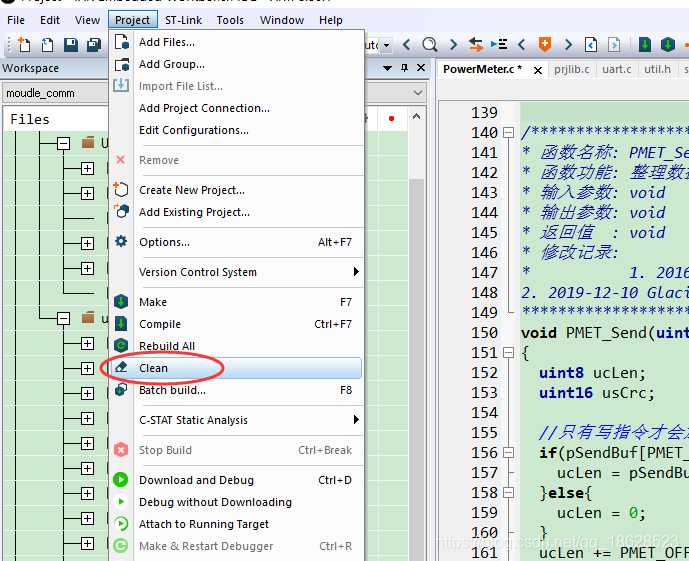689x561 pixels.
Task: Click Navigate Backward document icon in toolbar
Action: pos(591,44)
